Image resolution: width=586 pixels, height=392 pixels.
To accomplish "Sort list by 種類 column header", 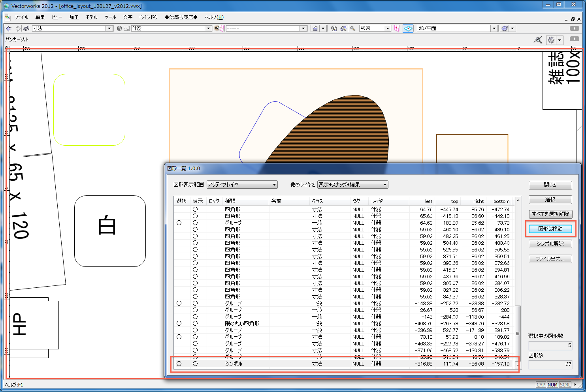I will click(x=246, y=201).
